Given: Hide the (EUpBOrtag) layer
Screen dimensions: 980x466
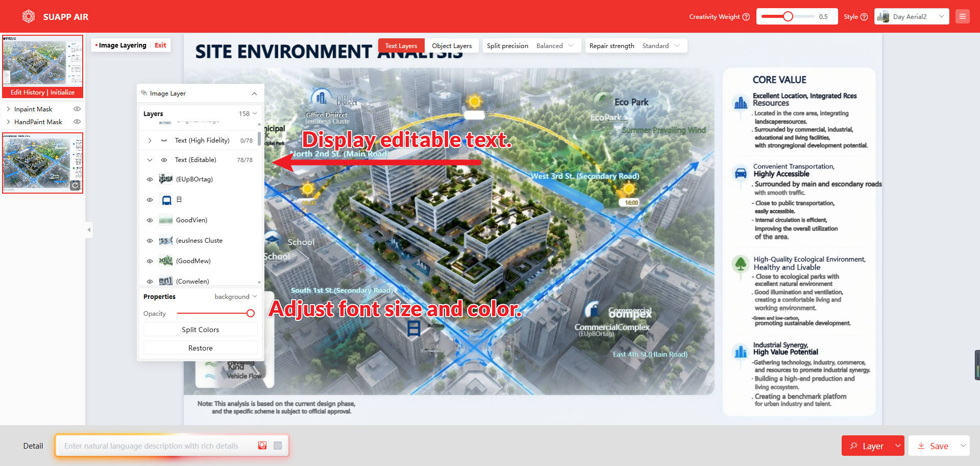Looking at the screenshot, I should point(150,179).
